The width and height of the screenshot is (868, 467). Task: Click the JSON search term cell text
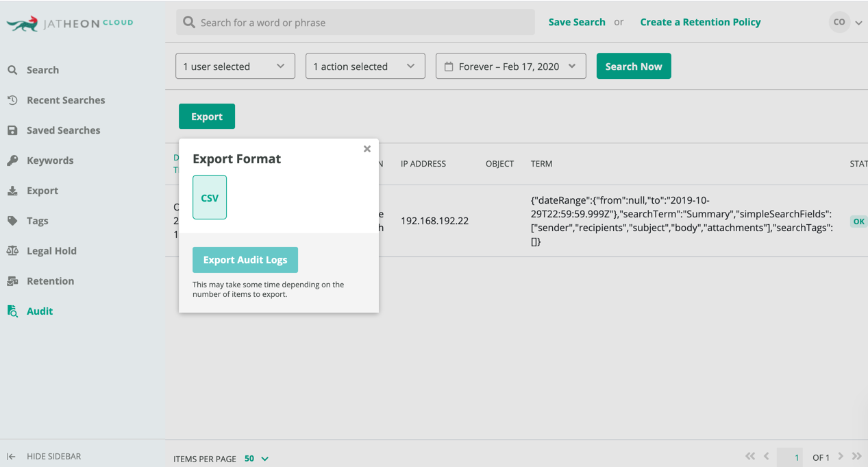682,221
